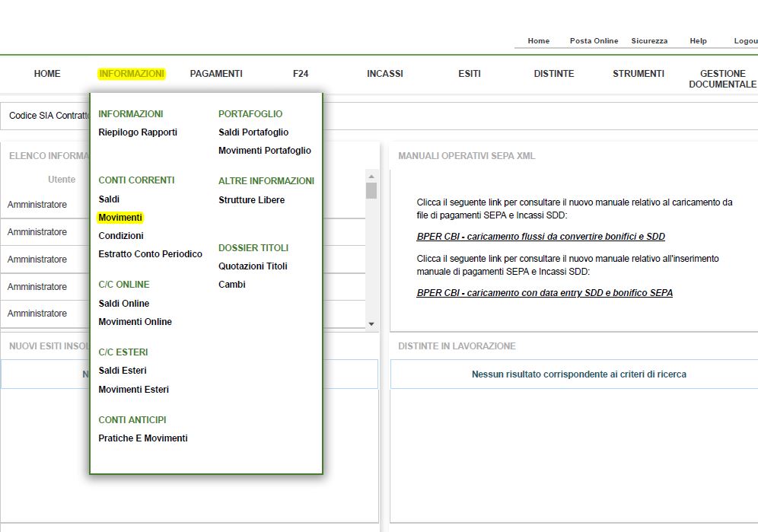Open Quotazioni Titoli under Dossier Titoli

coord(253,266)
